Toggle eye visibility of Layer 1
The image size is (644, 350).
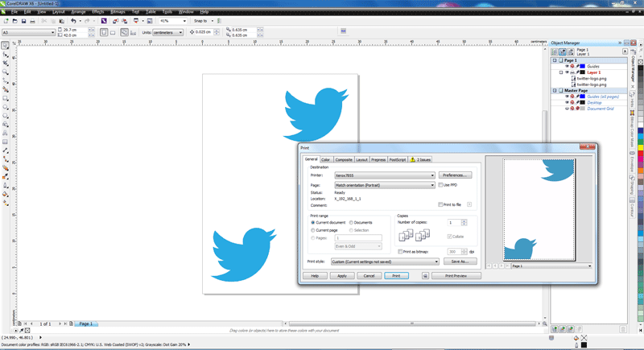tap(567, 72)
